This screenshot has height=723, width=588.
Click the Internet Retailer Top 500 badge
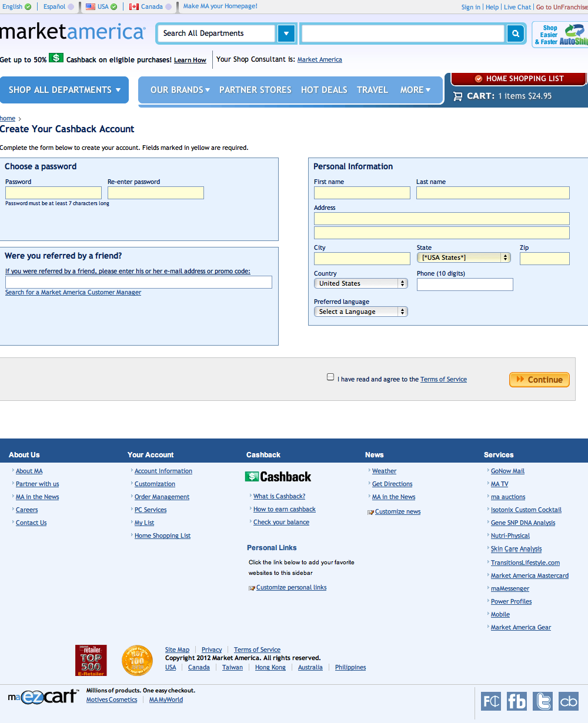[x=91, y=660]
